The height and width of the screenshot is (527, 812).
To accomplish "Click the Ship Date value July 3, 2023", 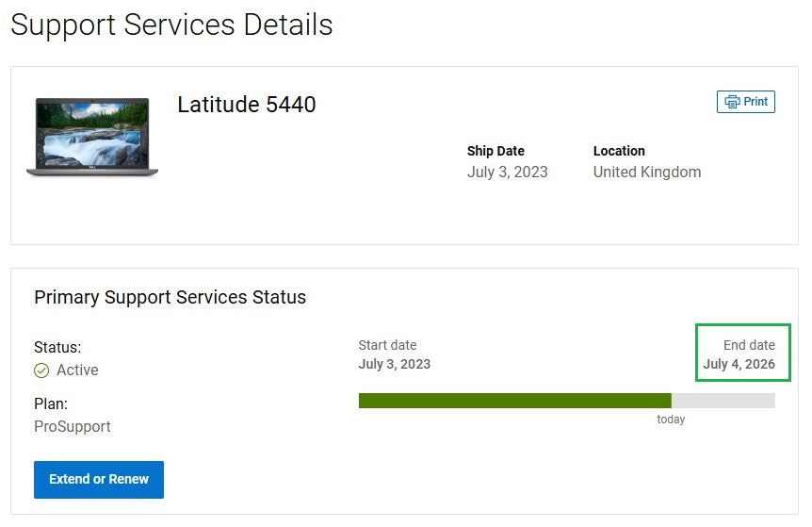I will click(x=507, y=173).
